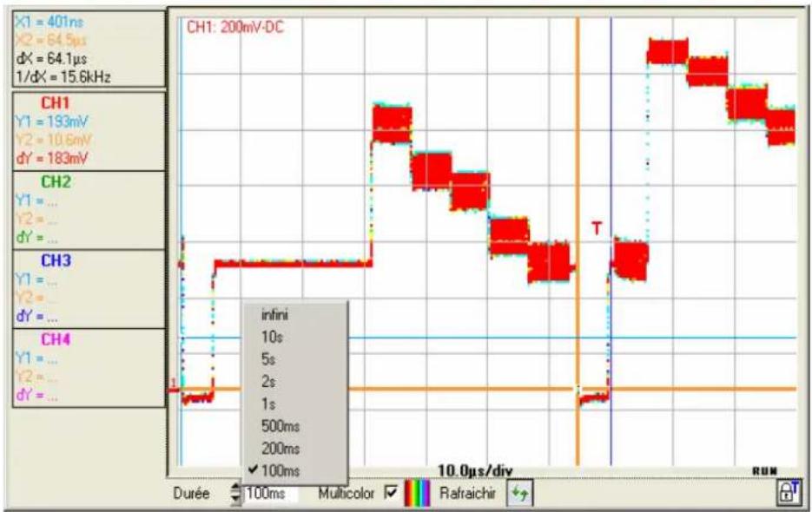The height and width of the screenshot is (512, 812).
Task: Choose the 500ms persistence duration
Action: [281, 426]
